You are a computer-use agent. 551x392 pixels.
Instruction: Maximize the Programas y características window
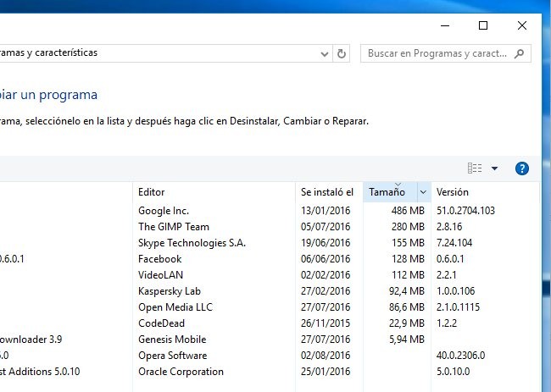[483, 25]
